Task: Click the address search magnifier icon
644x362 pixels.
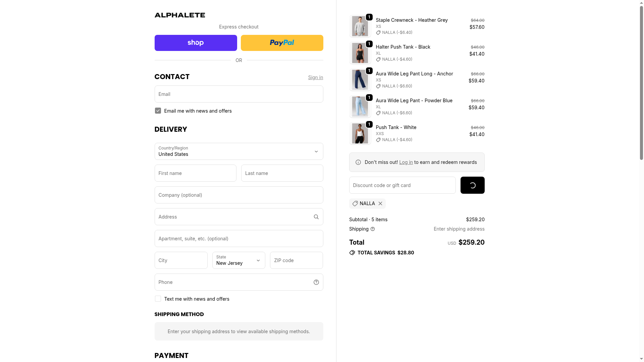Action: point(316,217)
